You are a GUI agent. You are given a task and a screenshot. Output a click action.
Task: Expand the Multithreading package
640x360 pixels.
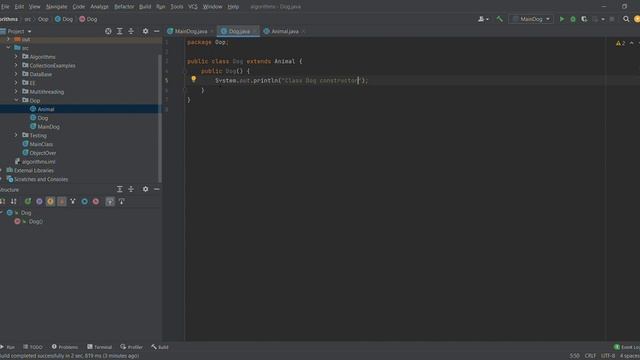(x=16, y=91)
